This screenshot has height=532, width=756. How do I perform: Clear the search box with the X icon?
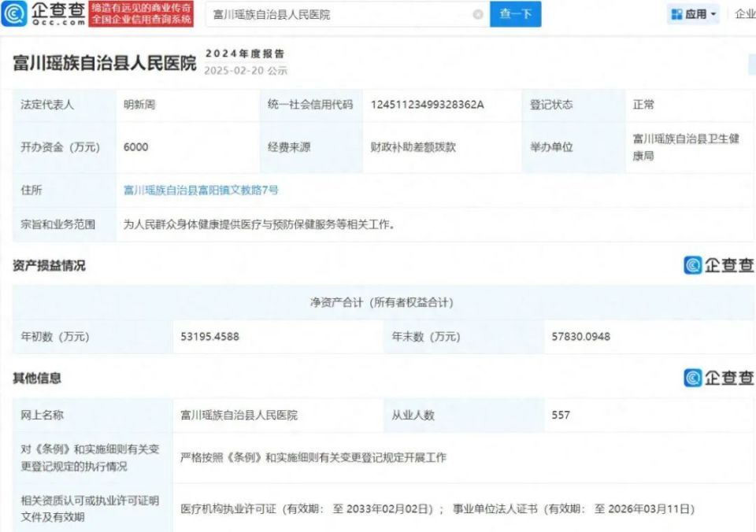point(478,14)
